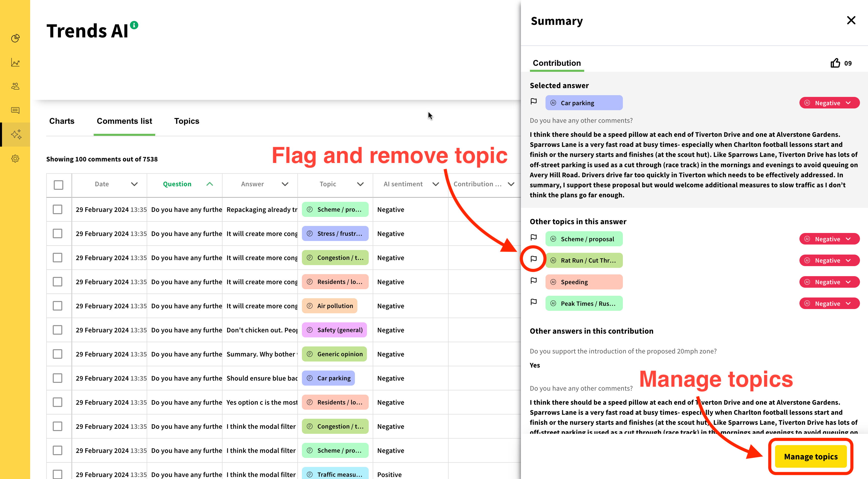868x479 pixels.
Task: Switch to the Topics tab
Action: point(187,121)
